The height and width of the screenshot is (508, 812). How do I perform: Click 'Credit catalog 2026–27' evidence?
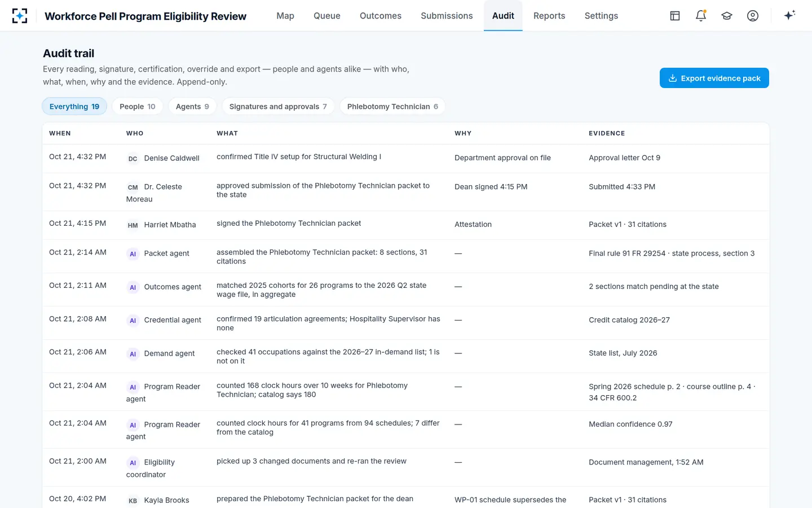pos(629,320)
